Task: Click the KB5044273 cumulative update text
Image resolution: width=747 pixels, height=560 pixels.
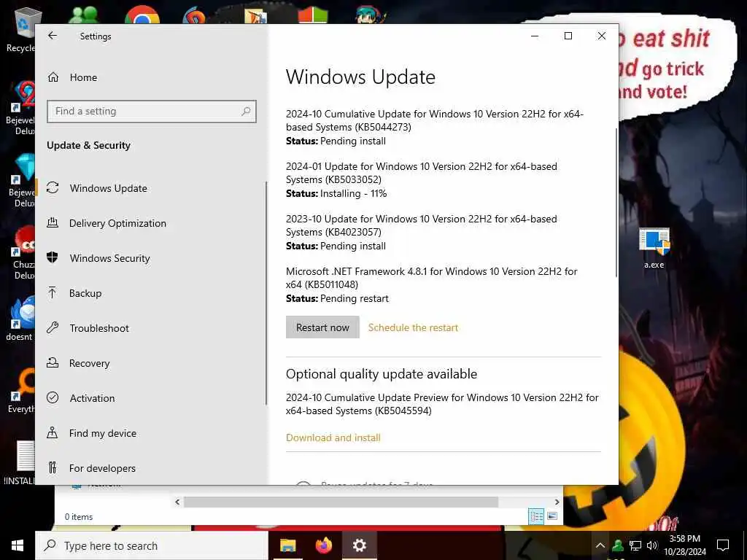Action: [x=435, y=120]
